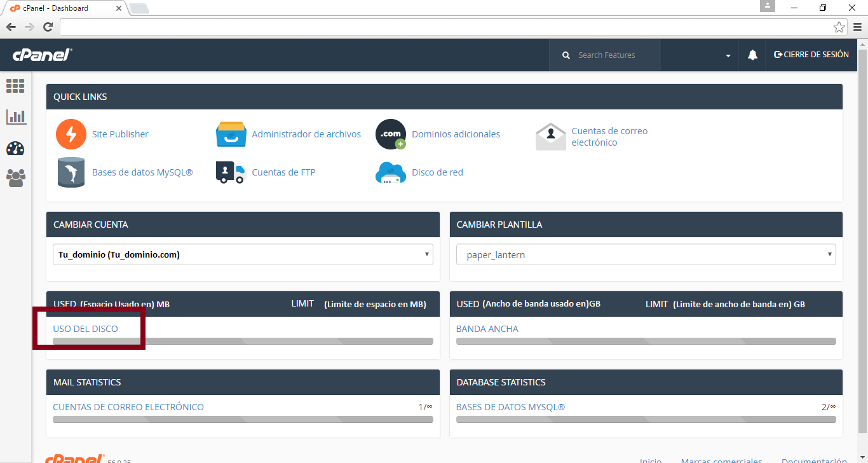The image size is (868, 463).
Task: Open the Cuentas de correo electrónico envelope icon
Action: point(550,136)
